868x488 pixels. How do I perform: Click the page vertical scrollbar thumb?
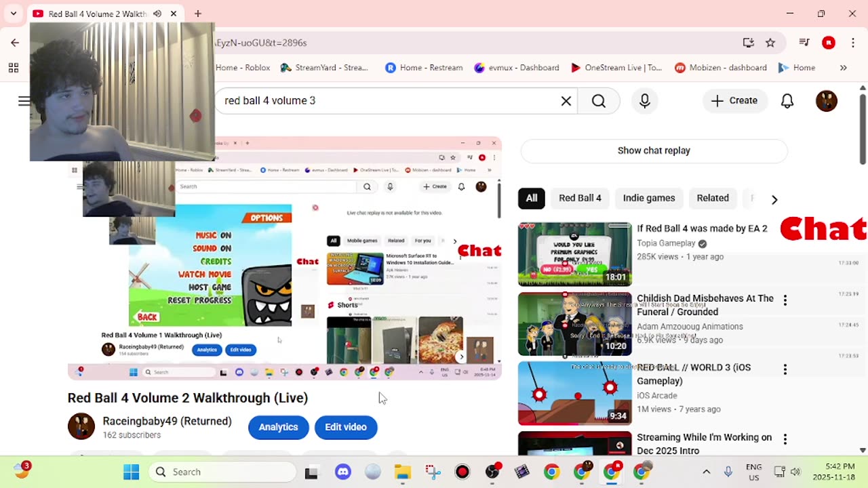pyautogui.click(x=863, y=129)
